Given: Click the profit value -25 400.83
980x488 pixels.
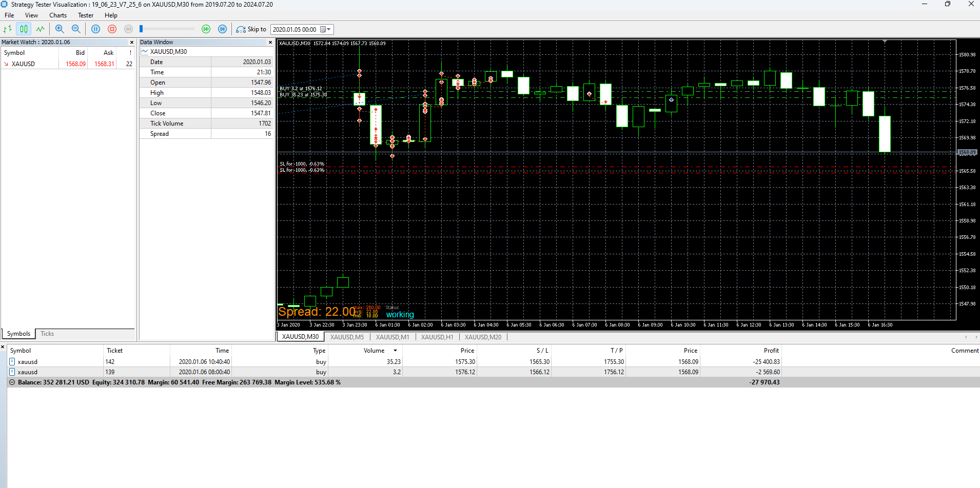Looking at the screenshot, I should coord(766,362).
